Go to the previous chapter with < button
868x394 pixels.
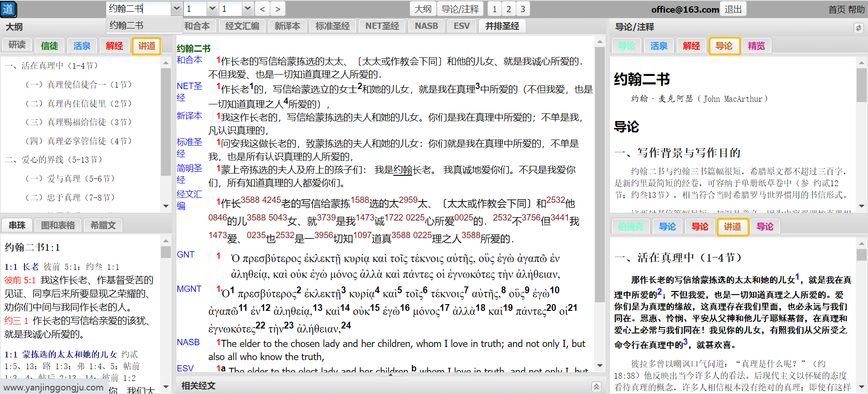[x=262, y=9]
